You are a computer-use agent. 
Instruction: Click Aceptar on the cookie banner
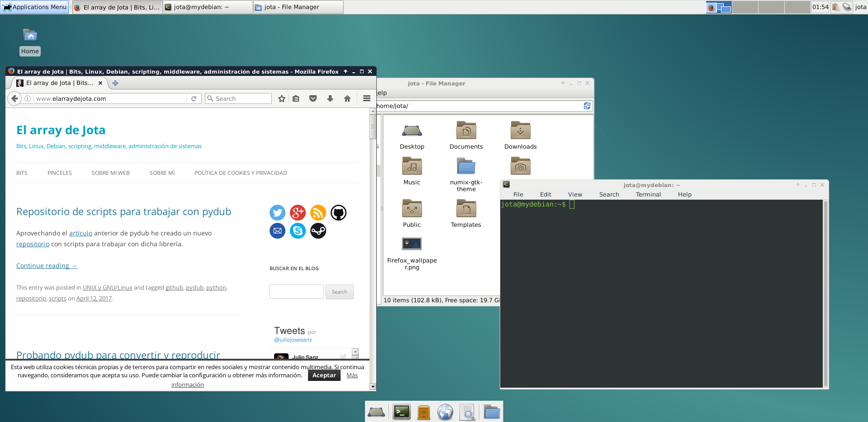(x=324, y=375)
